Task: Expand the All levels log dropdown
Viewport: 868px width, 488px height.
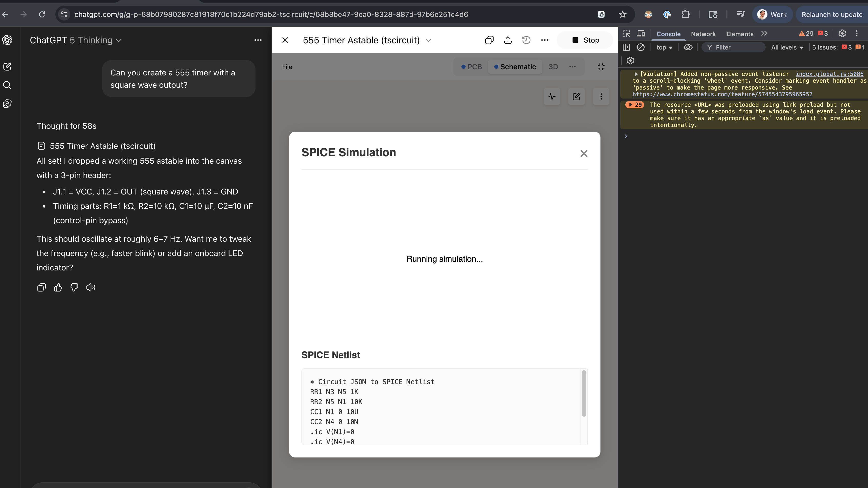Action: pyautogui.click(x=787, y=47)
